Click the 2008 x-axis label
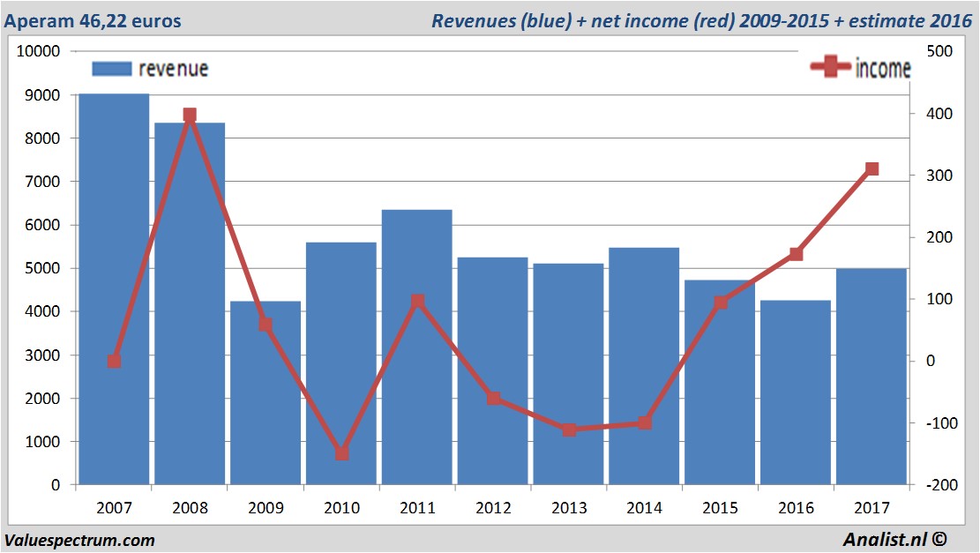The width and height of the screenshot is (980, 553). tap(190, 507)
